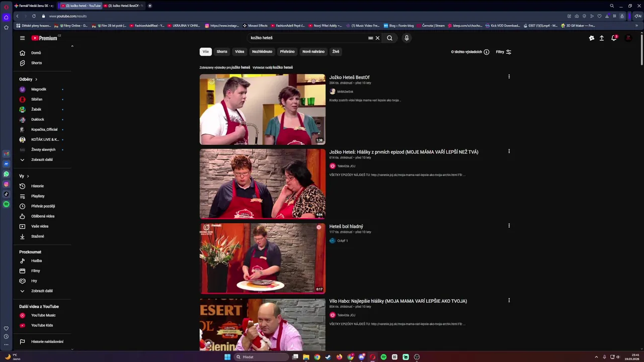The image size is (644, 362).
Task: Open Instagram in Opera sidebar
Action: 6,184
